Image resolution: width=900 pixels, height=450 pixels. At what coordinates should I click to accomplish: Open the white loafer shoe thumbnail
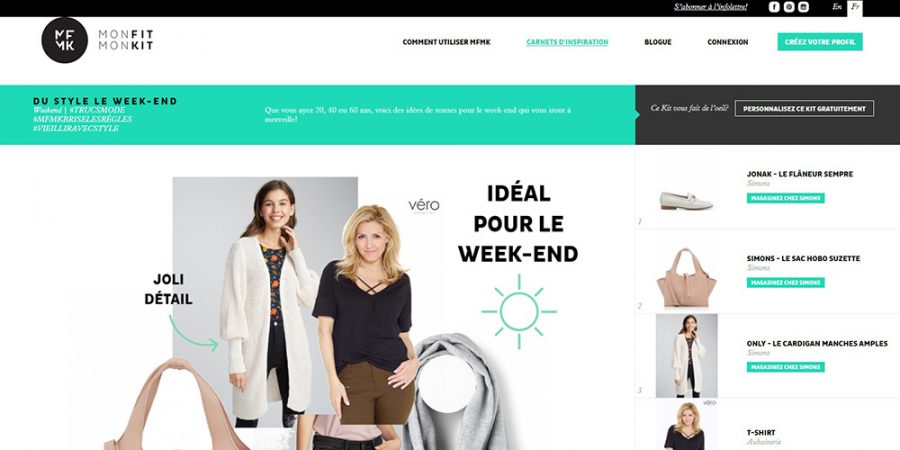(x=686, y=200)
